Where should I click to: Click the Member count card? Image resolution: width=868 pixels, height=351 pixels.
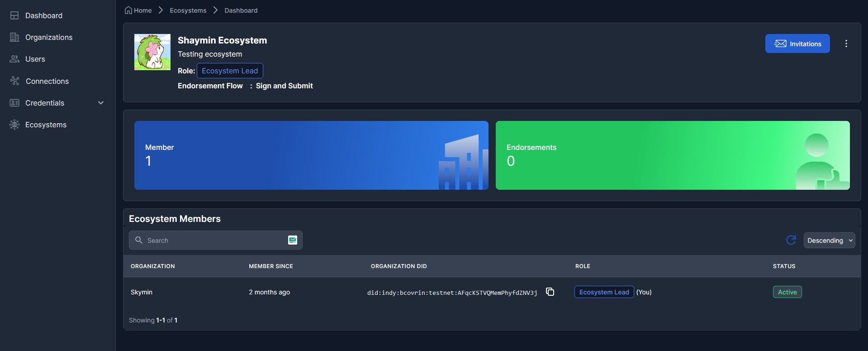[311, 155]
